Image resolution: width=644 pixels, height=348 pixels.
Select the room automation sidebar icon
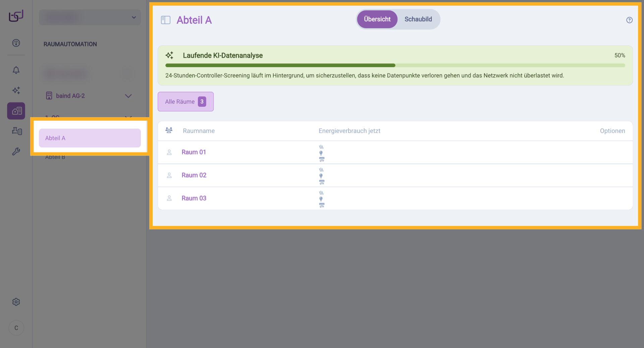[x=16, y=111]
